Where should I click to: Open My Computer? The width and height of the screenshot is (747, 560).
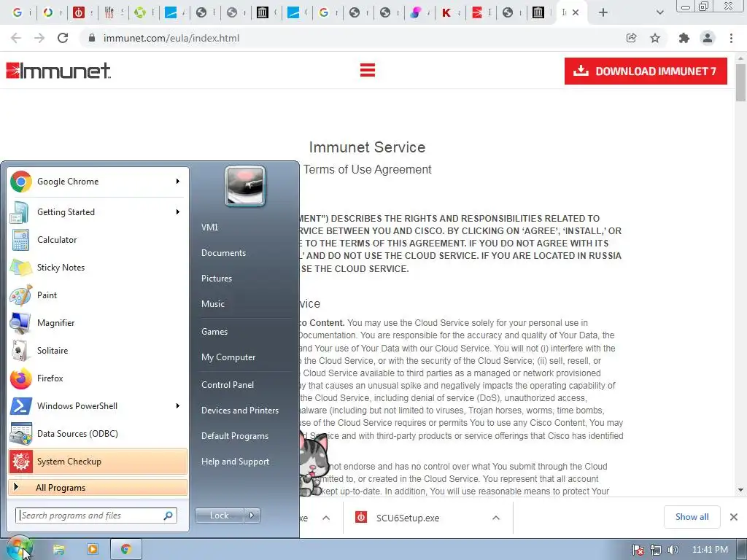click(228, 357)
